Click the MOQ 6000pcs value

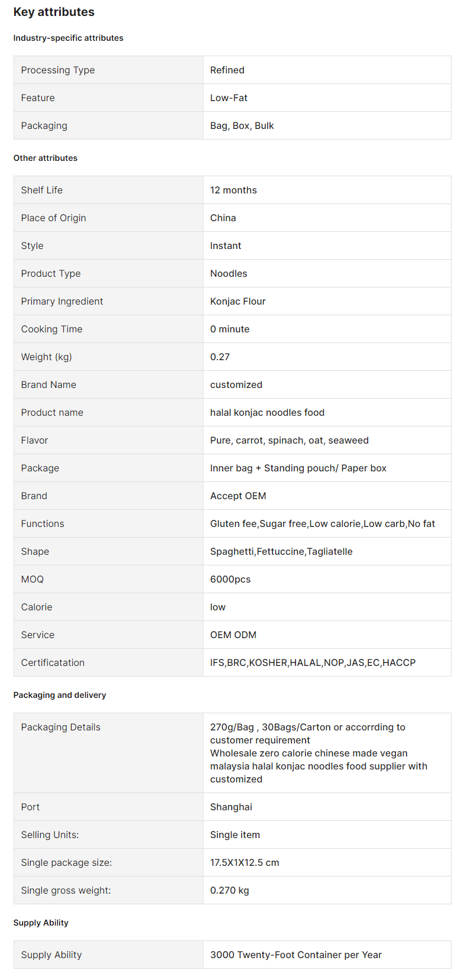230,579
